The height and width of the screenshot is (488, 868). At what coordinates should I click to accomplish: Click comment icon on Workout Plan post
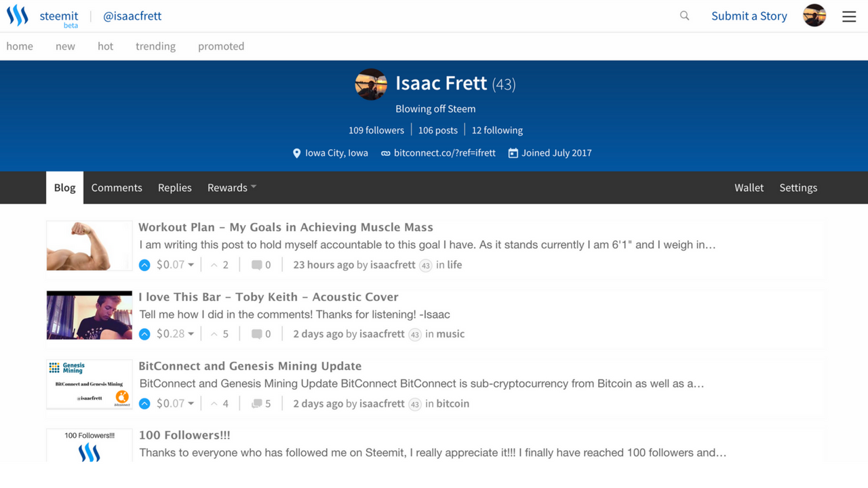tap(256, 265)
